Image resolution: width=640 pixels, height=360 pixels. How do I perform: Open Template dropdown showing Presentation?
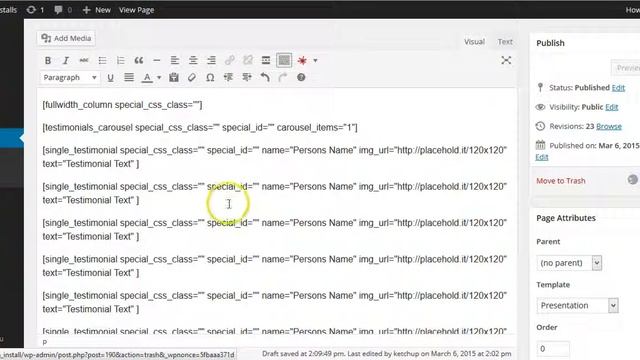click(x=578, y=305)
